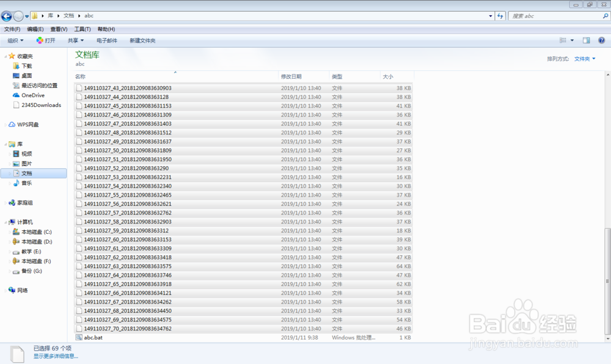Open OneDrive in the navigation pane
Image resolution: width=611 pixels, height=364 pixels.
tap(33, 95)
